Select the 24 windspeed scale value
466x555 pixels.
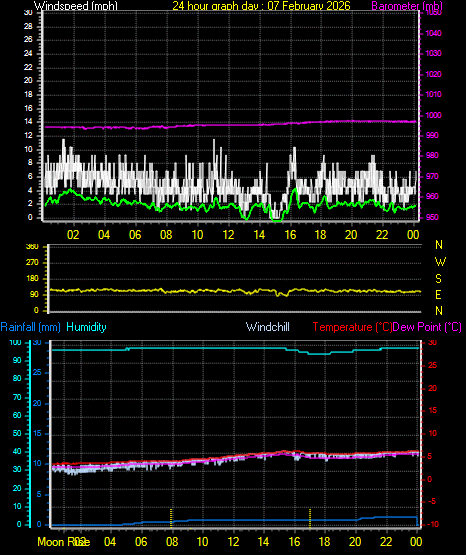[x=28, y=53]
